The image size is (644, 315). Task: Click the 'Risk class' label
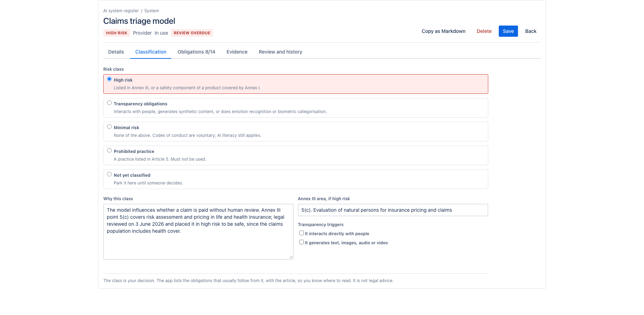pyautogui.click(x=113, y=69)
